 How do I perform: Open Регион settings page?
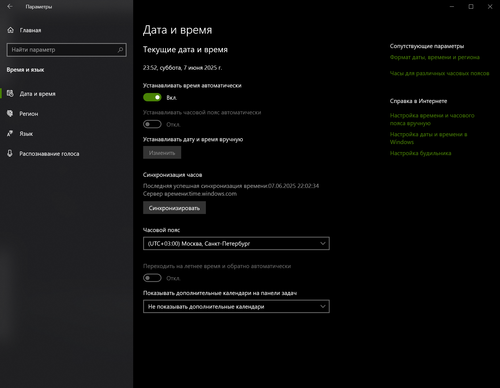point(67,114)
